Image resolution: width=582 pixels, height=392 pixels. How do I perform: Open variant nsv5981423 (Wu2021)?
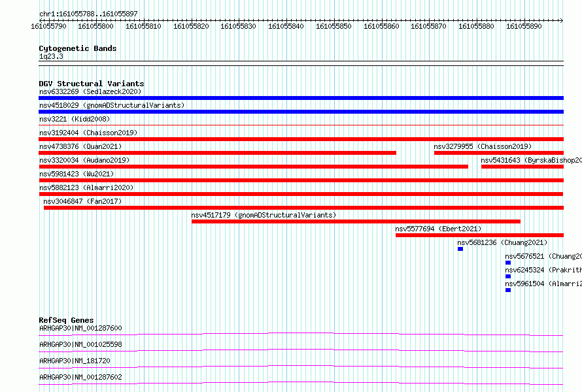click(x=77, y=174)
